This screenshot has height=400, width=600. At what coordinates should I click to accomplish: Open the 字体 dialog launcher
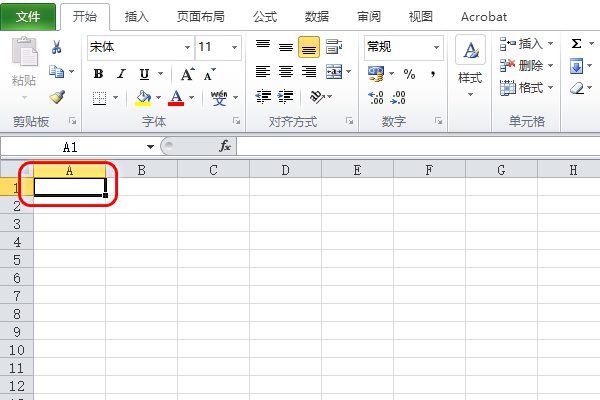point(236,121)
